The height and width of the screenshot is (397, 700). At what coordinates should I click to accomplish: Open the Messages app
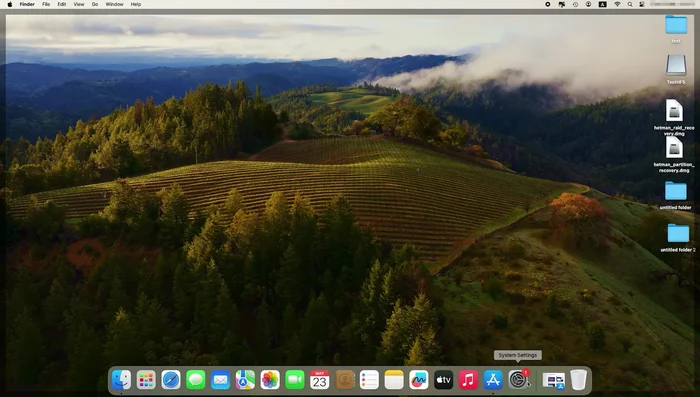point(196,380)
